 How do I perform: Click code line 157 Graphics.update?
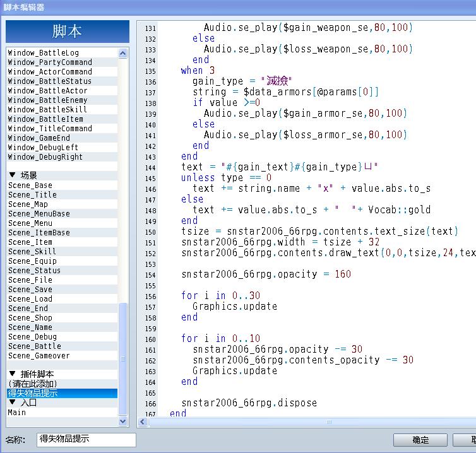point(235,307)
